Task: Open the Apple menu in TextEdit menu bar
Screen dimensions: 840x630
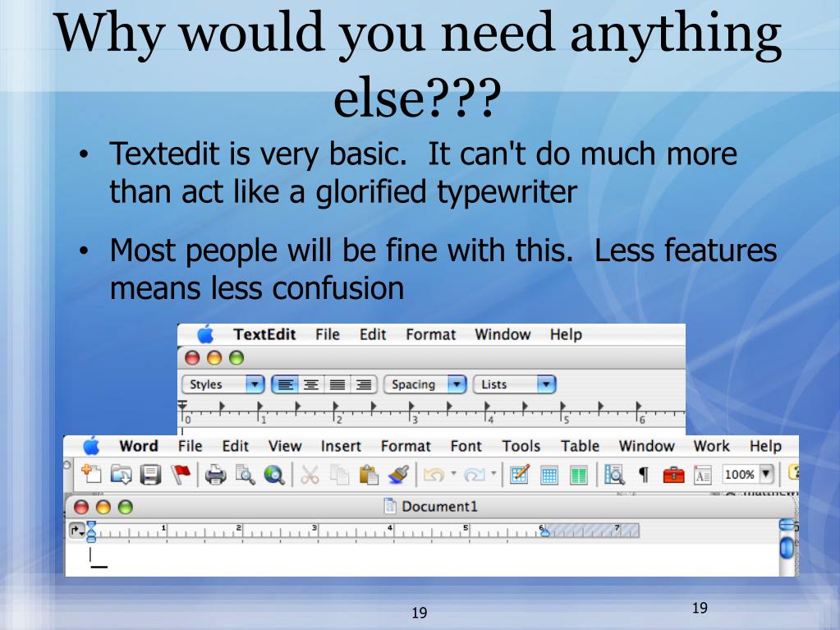Action: (x=205, y=334)
